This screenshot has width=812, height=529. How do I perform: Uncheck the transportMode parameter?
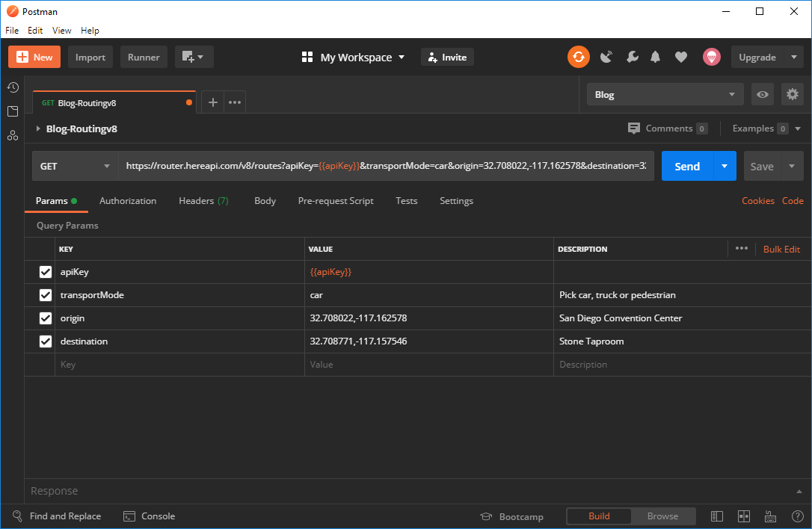[x=46, y=295]
